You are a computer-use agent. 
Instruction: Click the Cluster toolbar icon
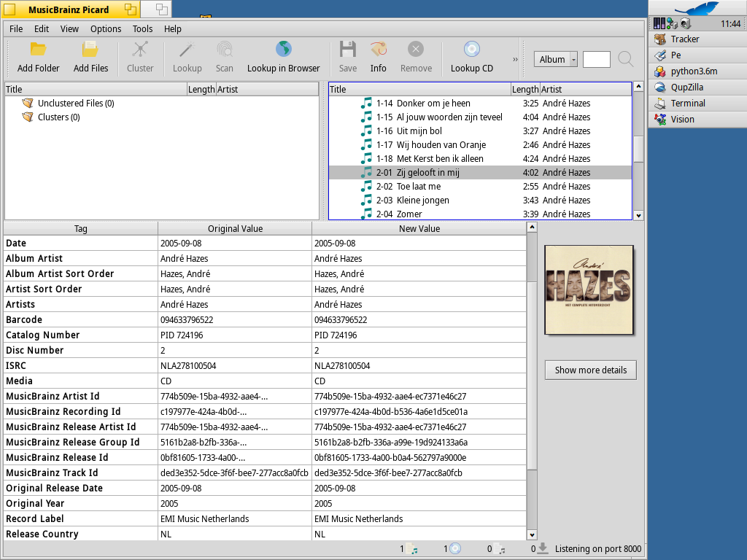140,50
